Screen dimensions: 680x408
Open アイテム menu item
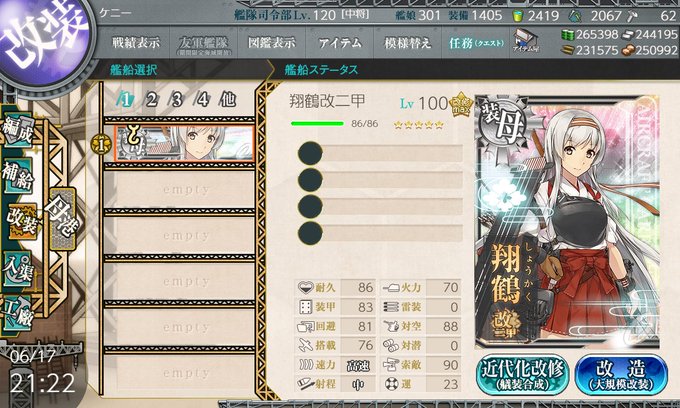340,43
